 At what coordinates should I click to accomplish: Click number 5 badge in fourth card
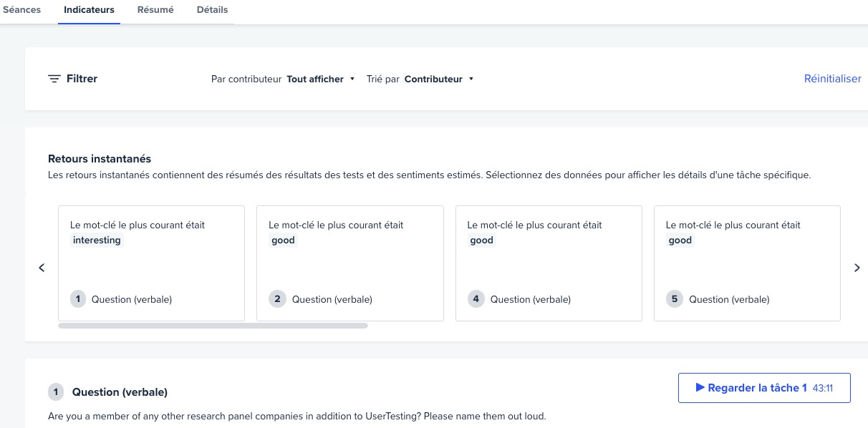[675, 299]
